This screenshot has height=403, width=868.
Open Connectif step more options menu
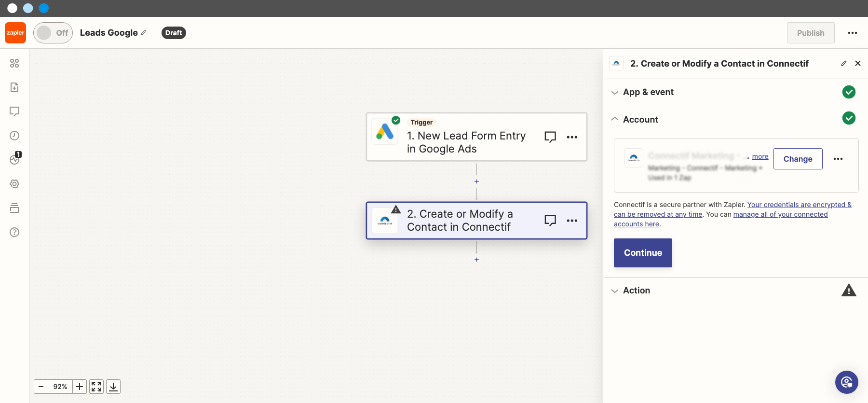572,221
